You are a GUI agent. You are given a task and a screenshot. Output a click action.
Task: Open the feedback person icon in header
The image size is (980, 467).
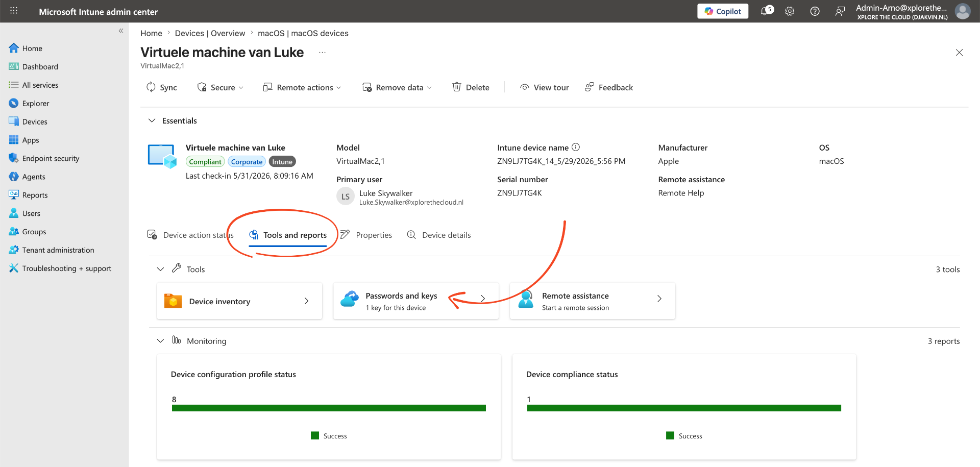(840, 11)
